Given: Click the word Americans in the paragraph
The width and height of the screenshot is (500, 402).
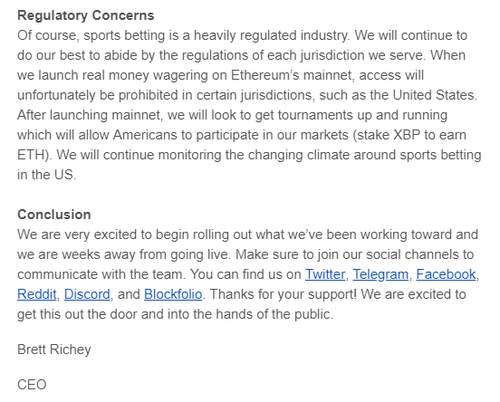Looking at the screenshot, I should click(145, 135).
